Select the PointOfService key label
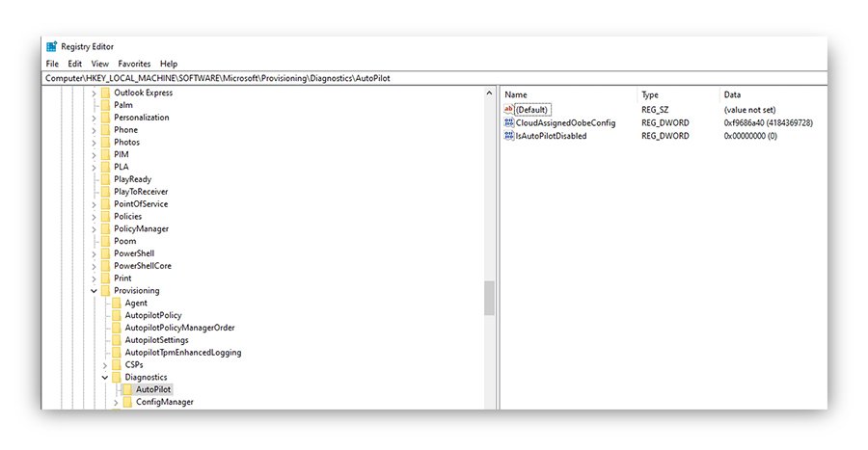 click(x=141, y=204)
